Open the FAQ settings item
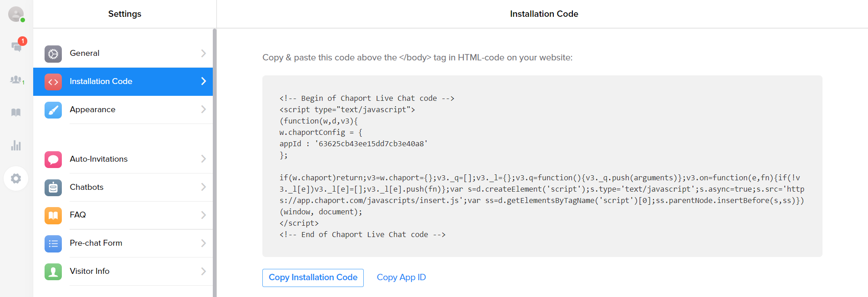The width and height of the screenshot is (868, 297). [123, 215]
